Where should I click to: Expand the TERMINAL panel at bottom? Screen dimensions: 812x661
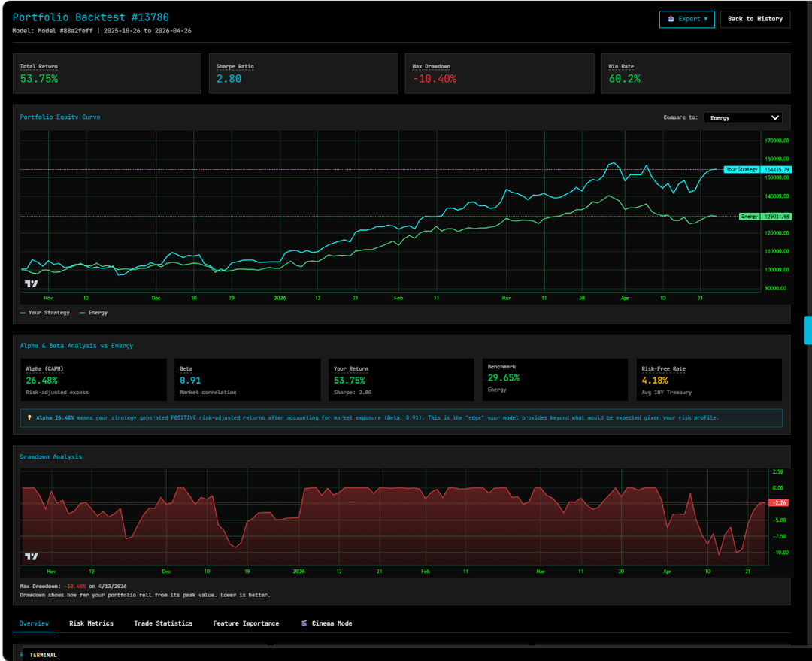(43, 655)
